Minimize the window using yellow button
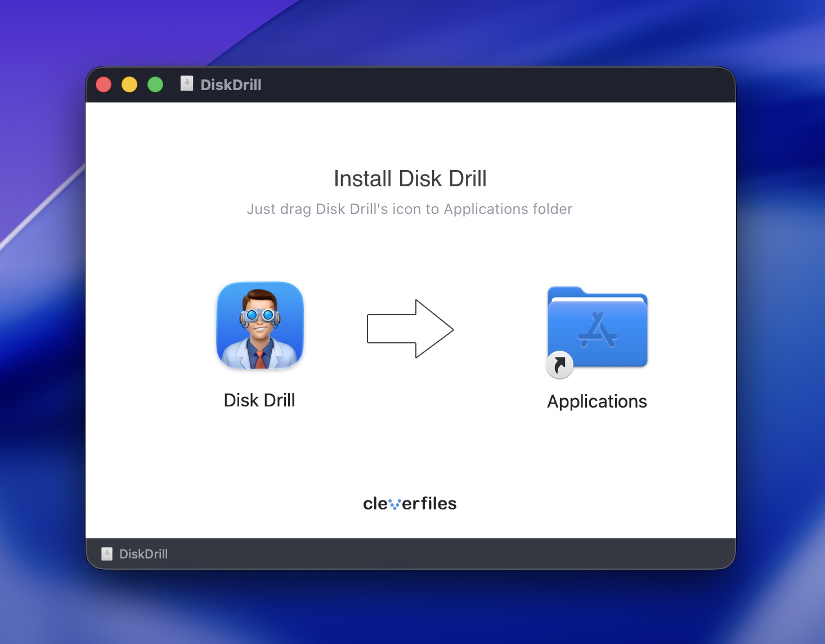 pos(129,84)
